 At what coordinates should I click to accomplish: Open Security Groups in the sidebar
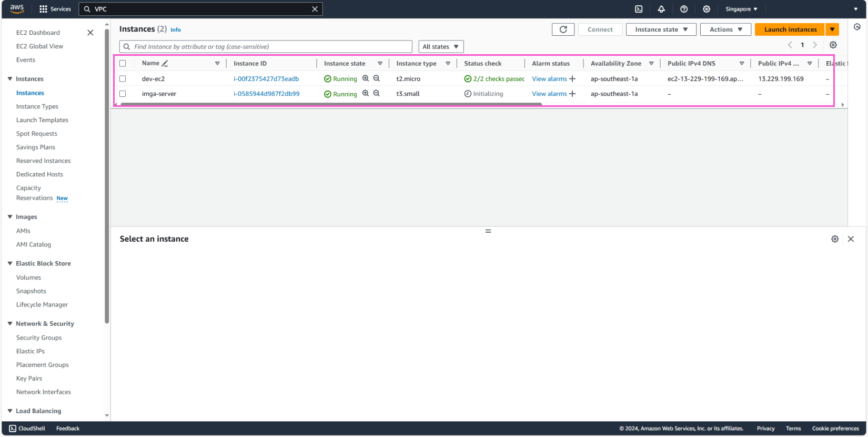pyautogui.click(x=39, y=337)
